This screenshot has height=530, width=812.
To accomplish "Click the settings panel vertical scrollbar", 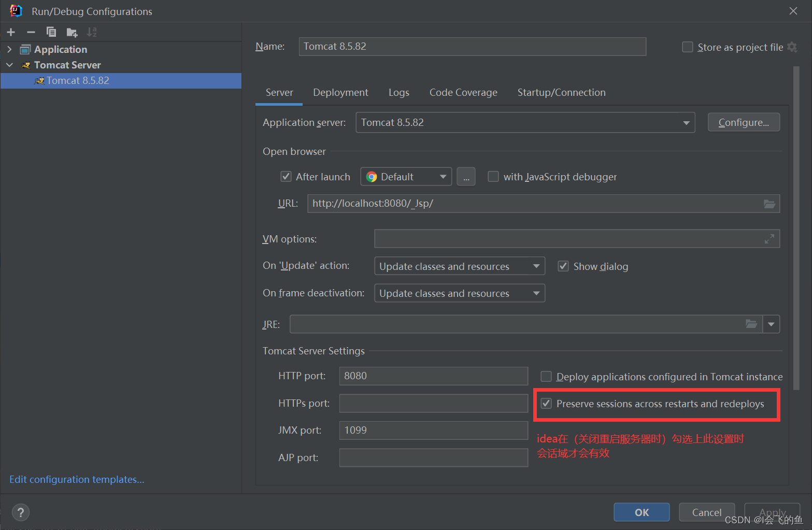I will (796, 228).
